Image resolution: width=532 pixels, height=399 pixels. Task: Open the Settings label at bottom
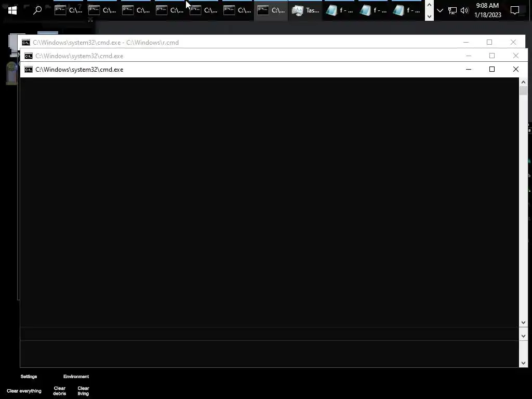click(29, 377)
